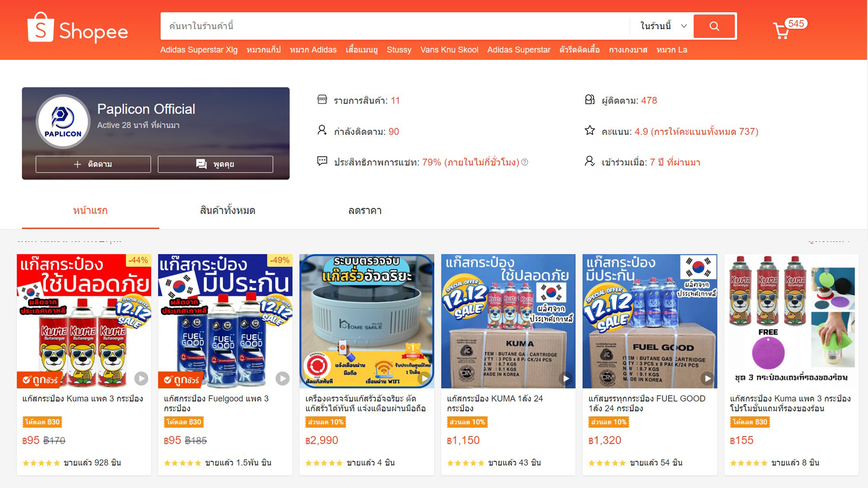Play video on FUEL GOOD 24-can box
The image size is (868, 488).
pos(707,378)
